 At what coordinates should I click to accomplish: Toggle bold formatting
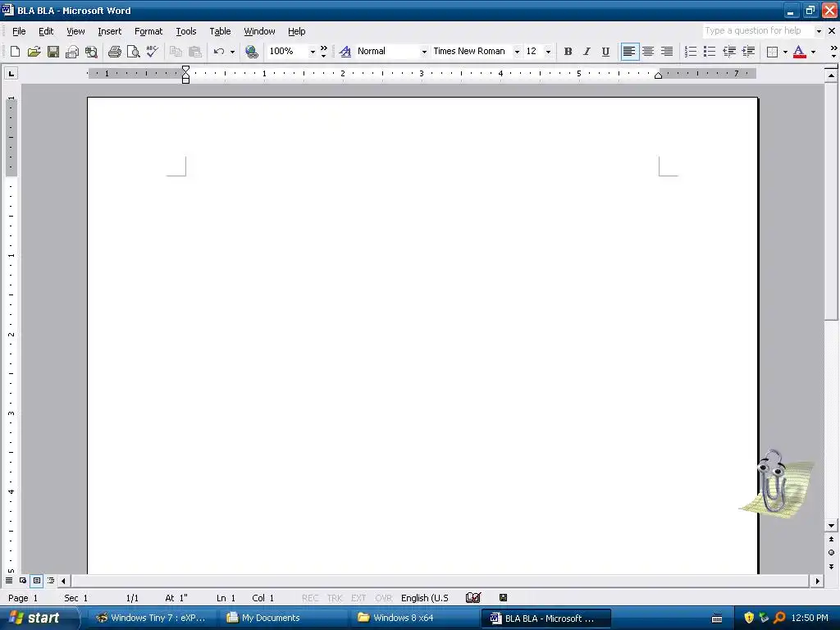[x=568, y=52]
